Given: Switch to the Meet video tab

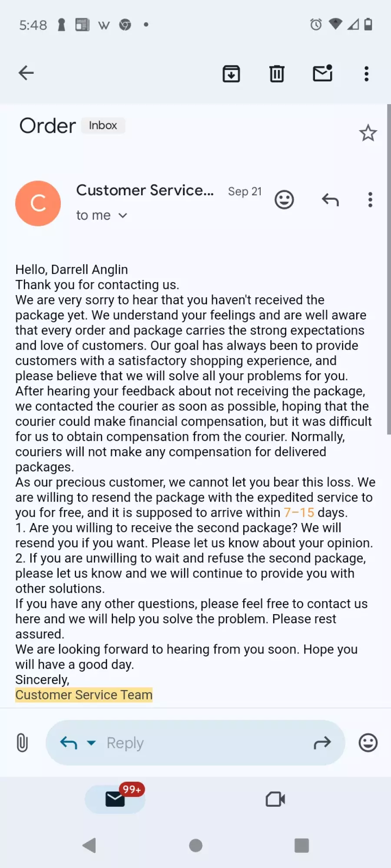Looking at the screenshot, I should [x=275, y=799].
